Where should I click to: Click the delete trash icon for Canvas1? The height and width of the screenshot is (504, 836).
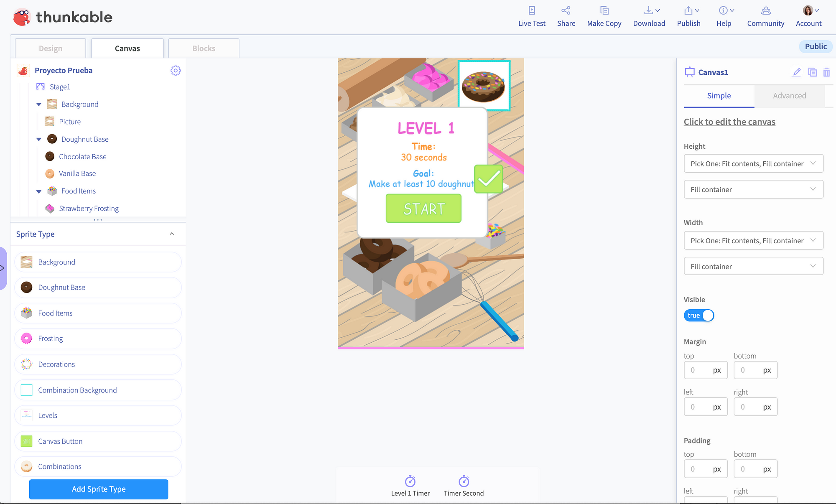pyautogui.click(x=826, y=72)
